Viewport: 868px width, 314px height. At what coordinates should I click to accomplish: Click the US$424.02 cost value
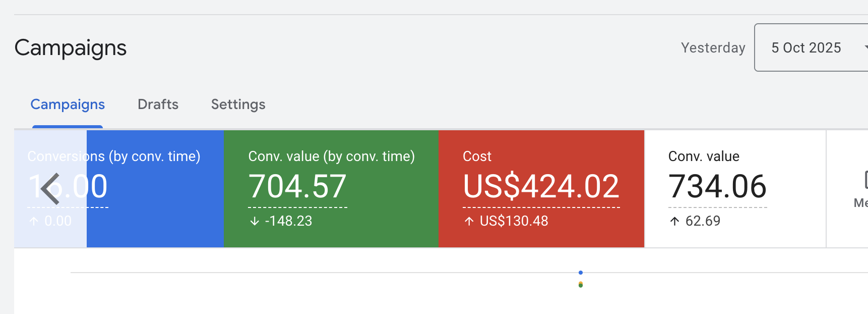[541, 187]
